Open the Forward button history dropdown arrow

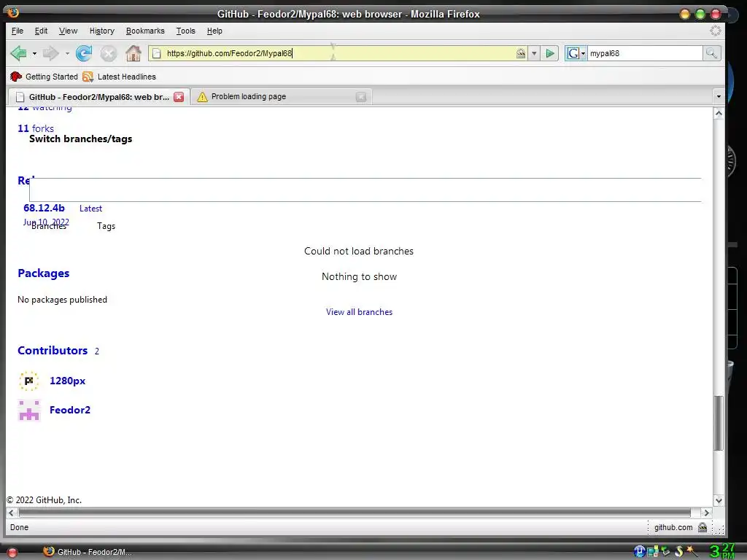point(67,54)
